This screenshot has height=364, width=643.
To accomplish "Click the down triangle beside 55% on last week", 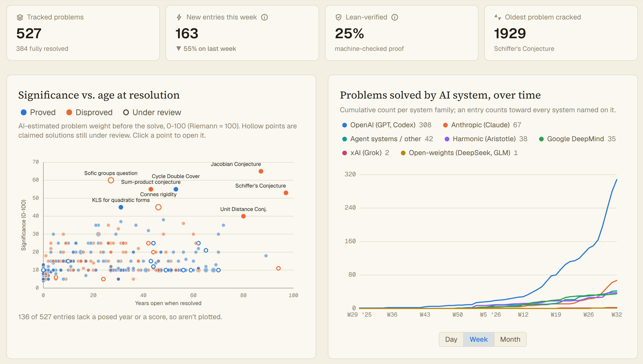I will (x=178, y=49).
